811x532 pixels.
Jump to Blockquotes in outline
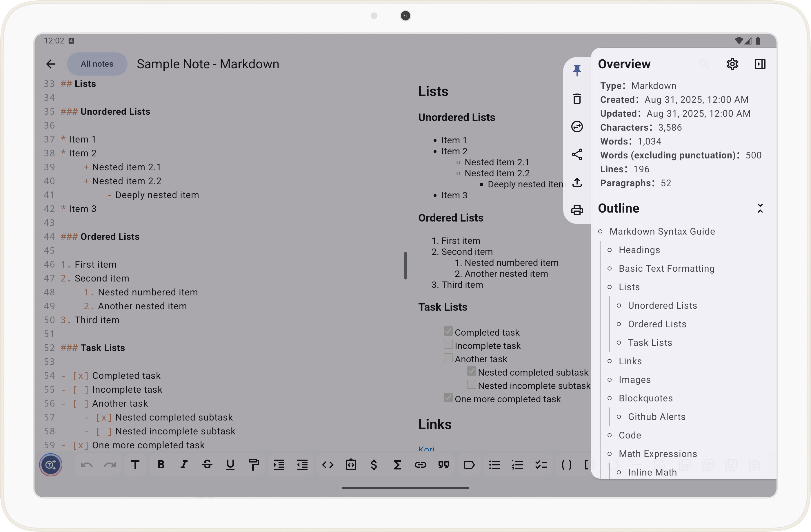tap(646, 398)
